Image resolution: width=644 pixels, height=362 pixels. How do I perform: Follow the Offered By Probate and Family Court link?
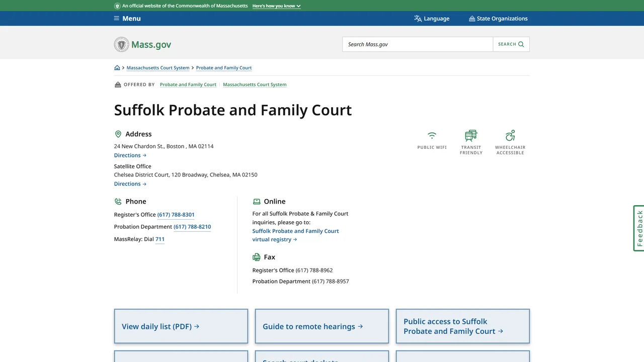pyautogui.click(x=188, y=84)
